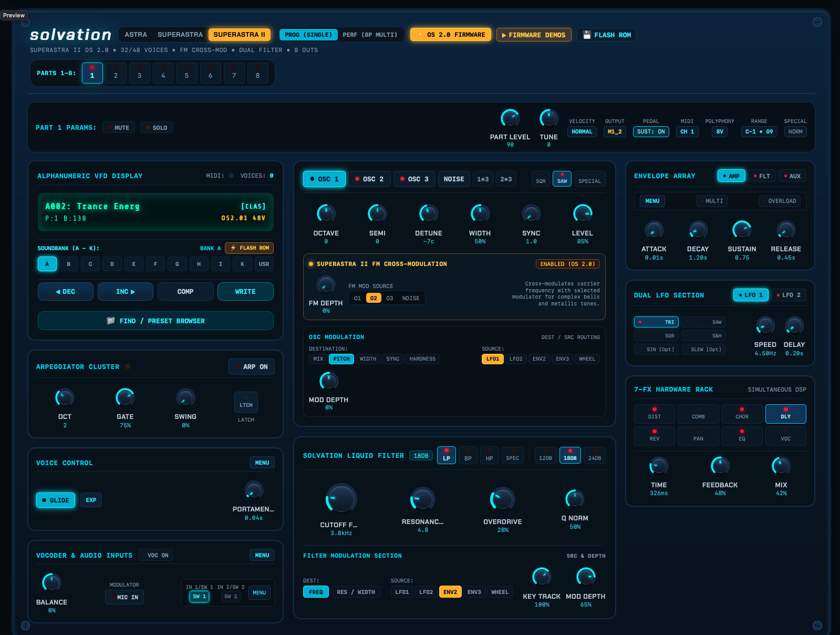Image resolution: width=840 pixels, height=635 pixels.
Task: Click the CUTOFF filter knob
Action: [341, 498]
